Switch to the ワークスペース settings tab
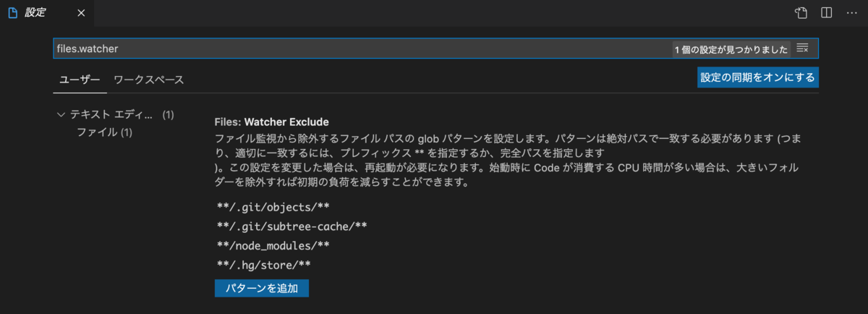 click(x=148, y=80)
